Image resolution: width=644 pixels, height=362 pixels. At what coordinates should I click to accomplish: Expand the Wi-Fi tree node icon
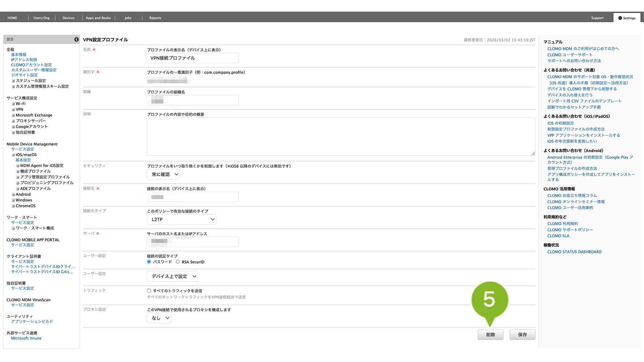click(13, 104)
